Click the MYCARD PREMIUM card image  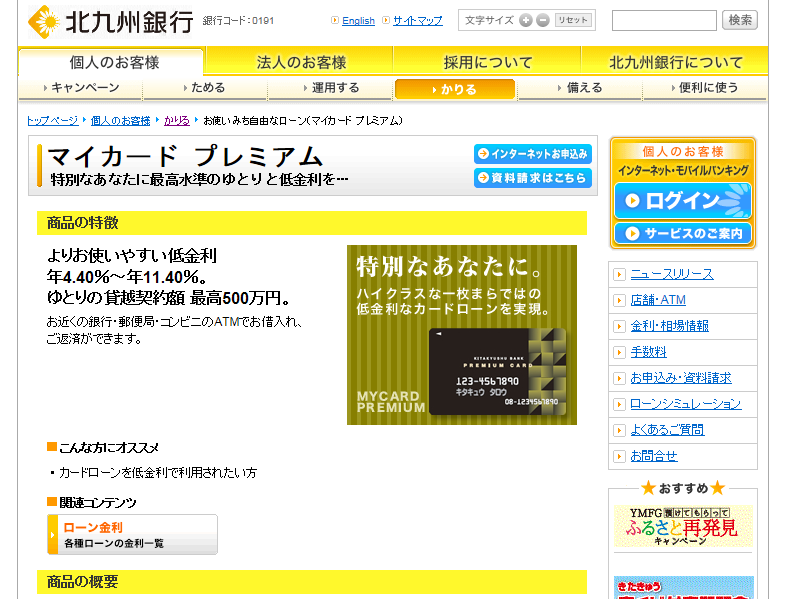point(462,335)
